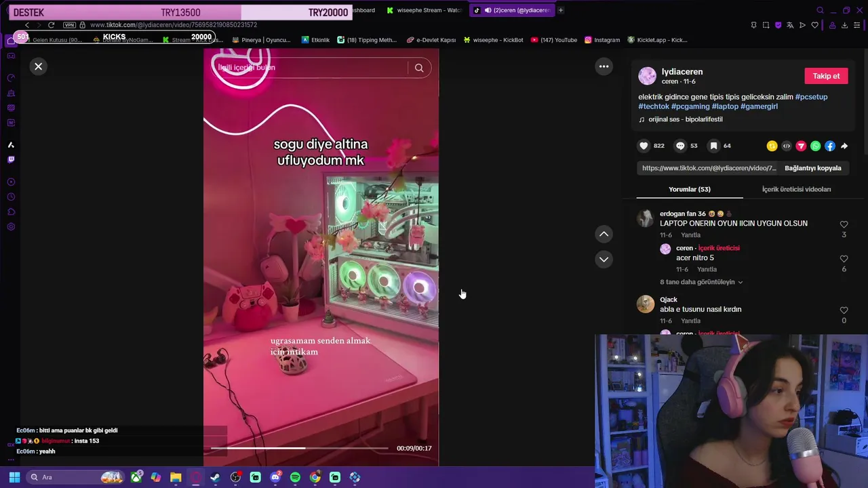Expand '8 tane daha görüntüleyin' replies

[701, 282]
